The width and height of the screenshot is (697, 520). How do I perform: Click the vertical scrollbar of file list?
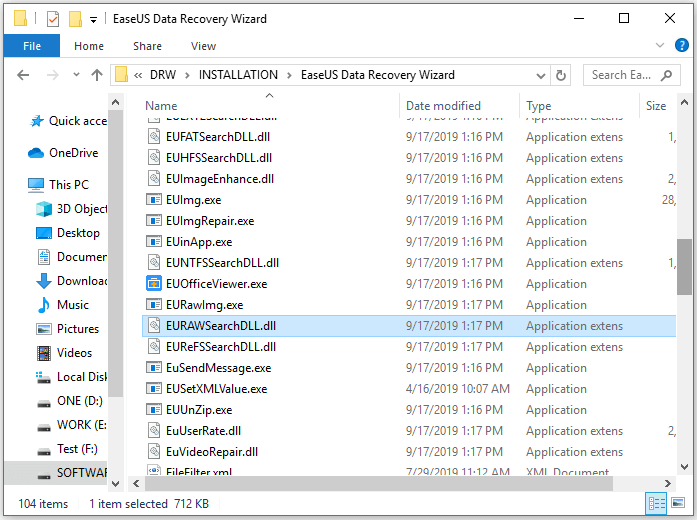click(x=684, y=265)
